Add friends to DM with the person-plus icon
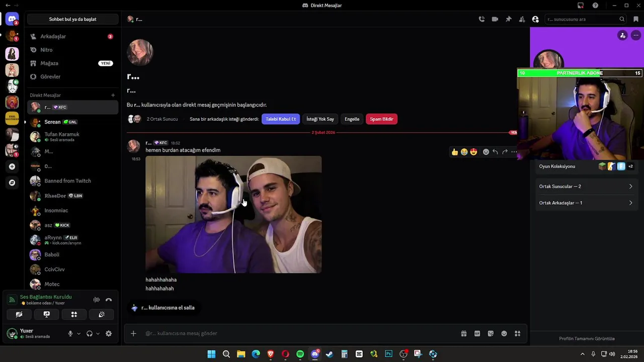644x362 pixels. [522, 19]
